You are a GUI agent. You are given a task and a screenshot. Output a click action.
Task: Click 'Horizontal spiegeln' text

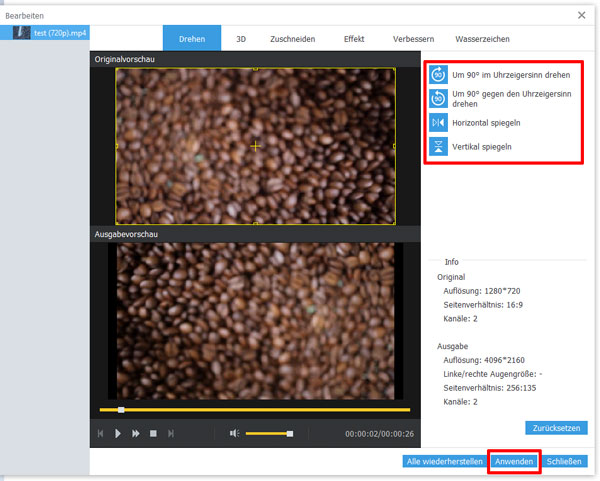pyautogui.click(x=486, y=123)
